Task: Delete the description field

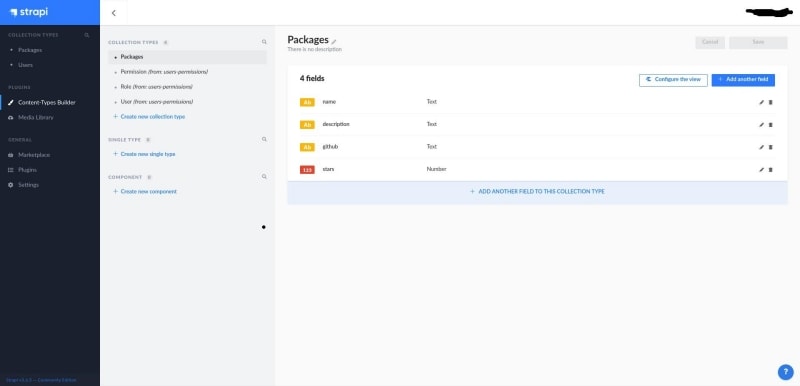Action: [x=770, y=124]
